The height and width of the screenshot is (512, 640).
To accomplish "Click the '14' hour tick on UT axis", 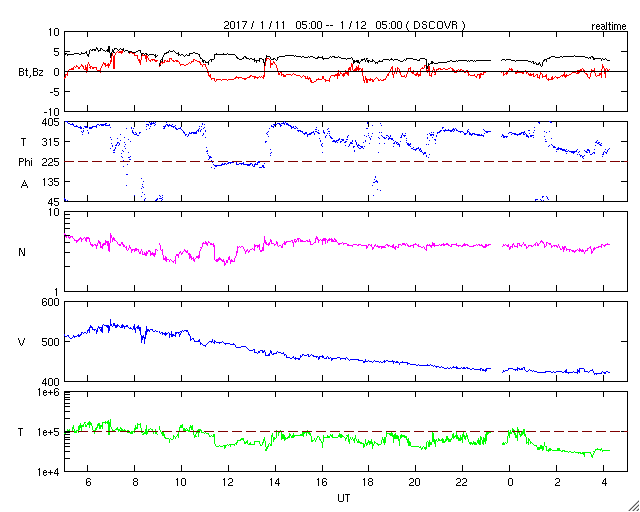I will coord(275,482).
